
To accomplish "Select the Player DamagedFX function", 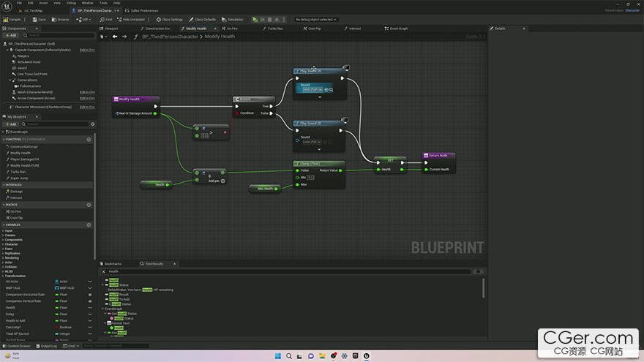I will click(24, 159).
